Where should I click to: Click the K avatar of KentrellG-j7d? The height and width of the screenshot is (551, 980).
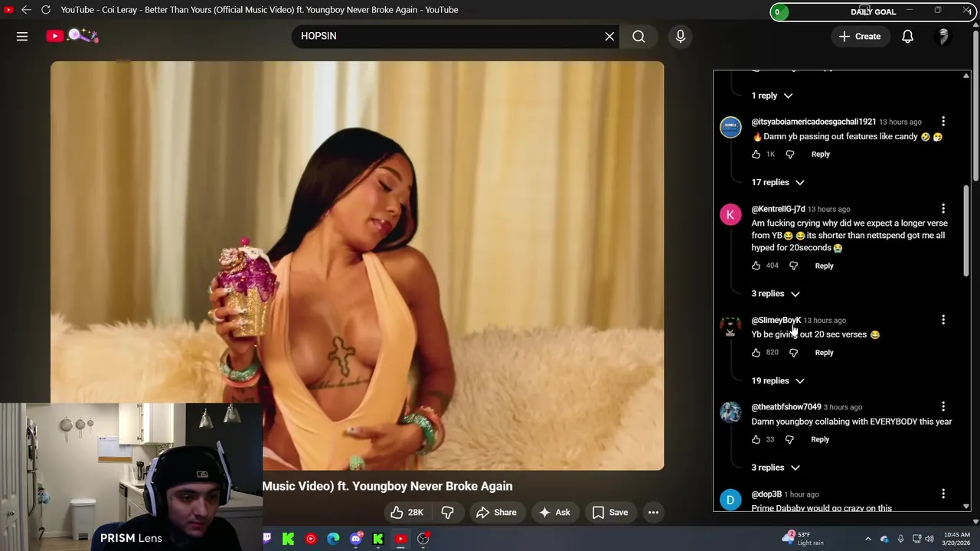[730, 215]
